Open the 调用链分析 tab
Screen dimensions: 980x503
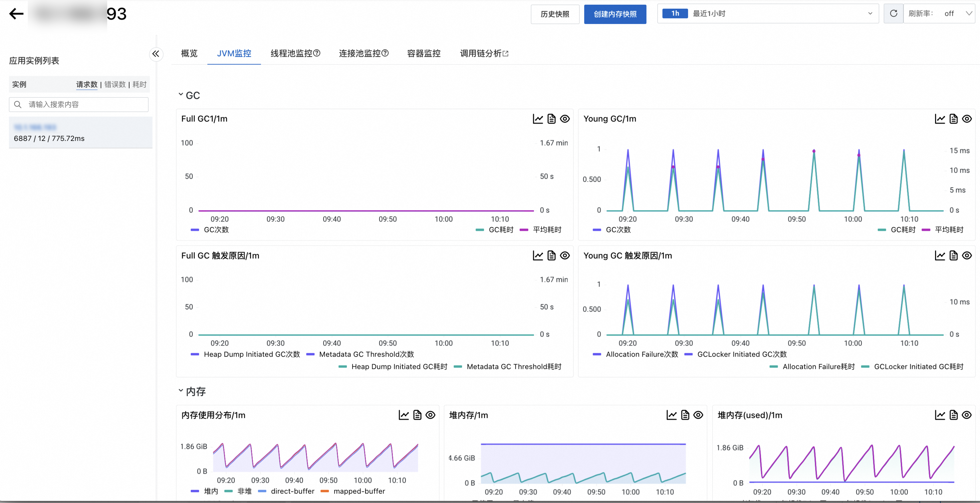click(x=481, y=53)
